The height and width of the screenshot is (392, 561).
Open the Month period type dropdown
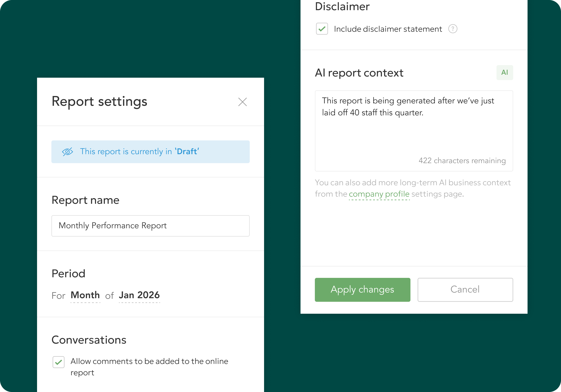[85, 295]
